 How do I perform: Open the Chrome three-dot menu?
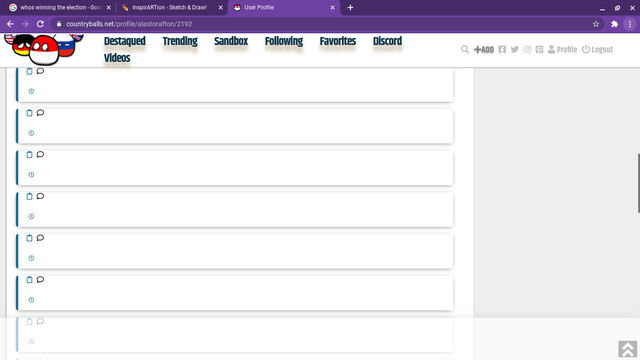coord(630,24)
